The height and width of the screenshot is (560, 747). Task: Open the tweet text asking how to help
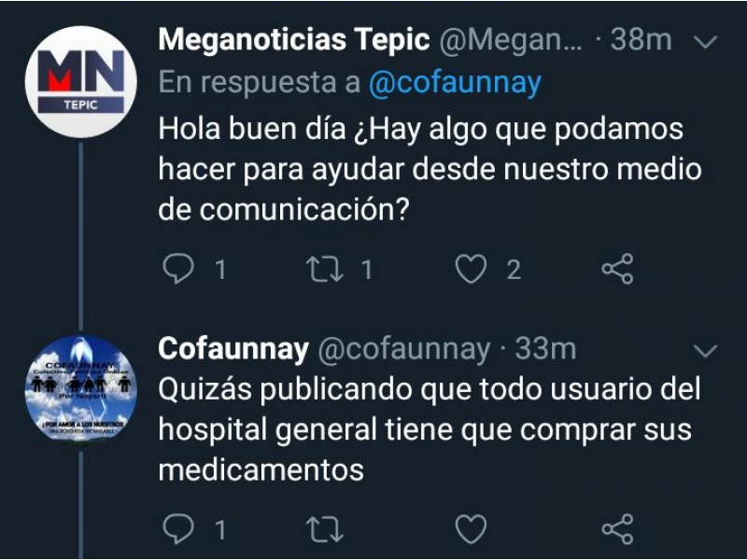pos(430,170)
